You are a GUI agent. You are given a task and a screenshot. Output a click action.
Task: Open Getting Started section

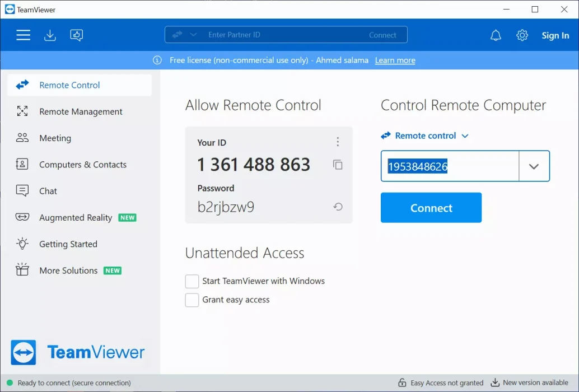(80, 244)
